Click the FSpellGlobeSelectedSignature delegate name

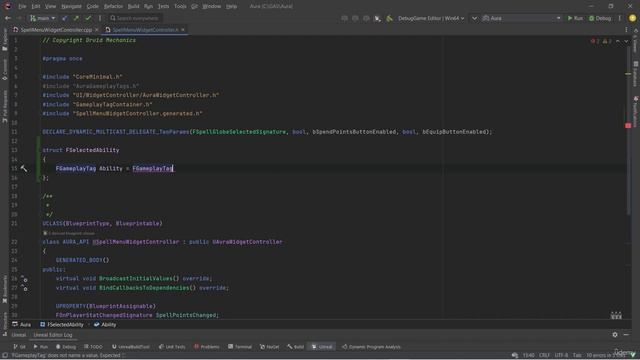(239, 132)
